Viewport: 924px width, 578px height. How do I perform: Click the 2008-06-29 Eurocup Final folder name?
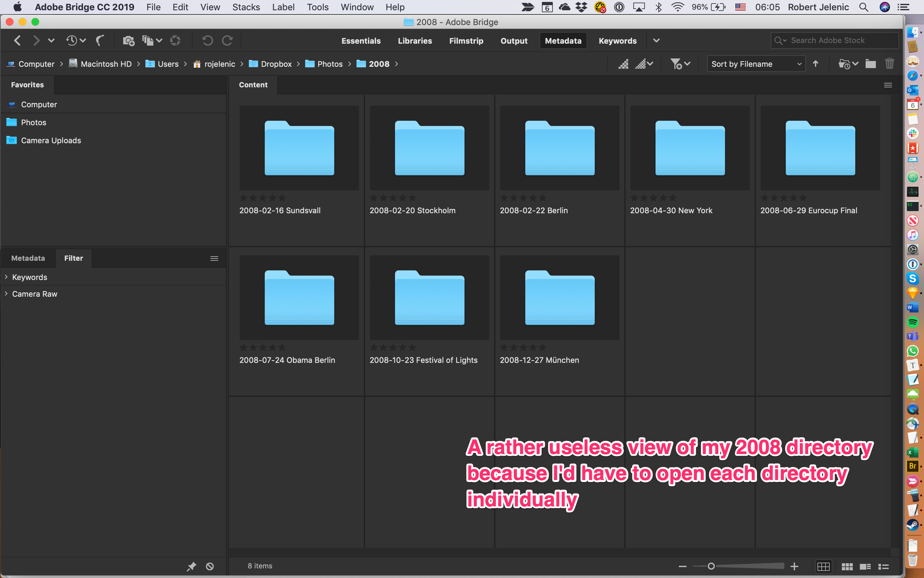(809, 211)
